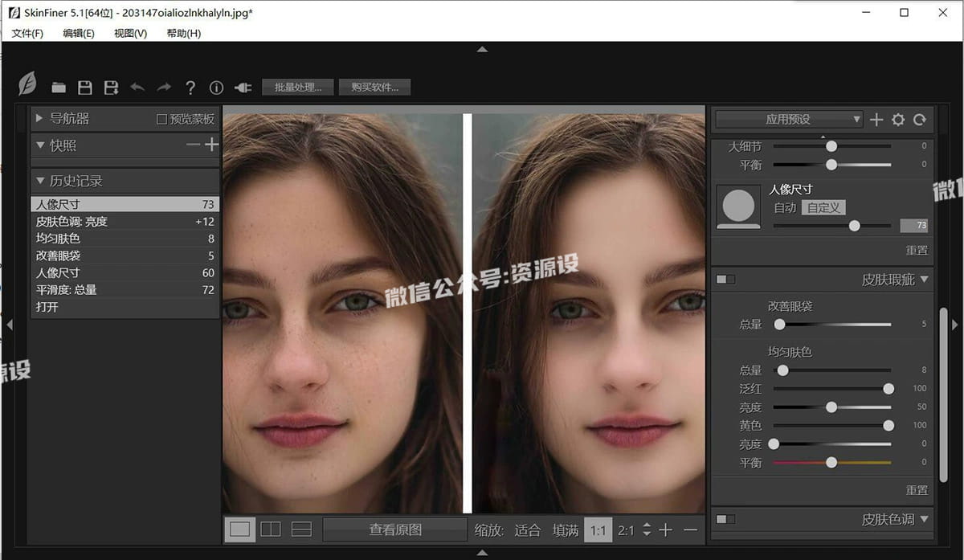
Task: Collapse the 历史记录 panel
Action: (x=40, y=181)
